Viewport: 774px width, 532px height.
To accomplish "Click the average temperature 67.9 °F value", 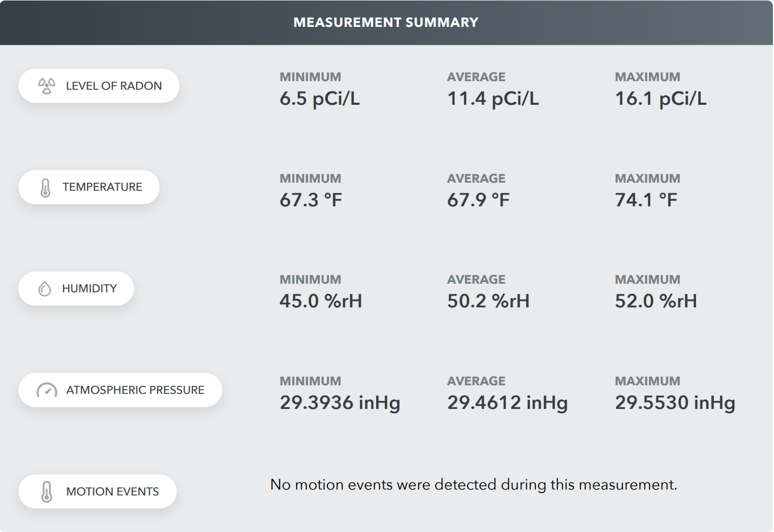I will tap(478, 200).
